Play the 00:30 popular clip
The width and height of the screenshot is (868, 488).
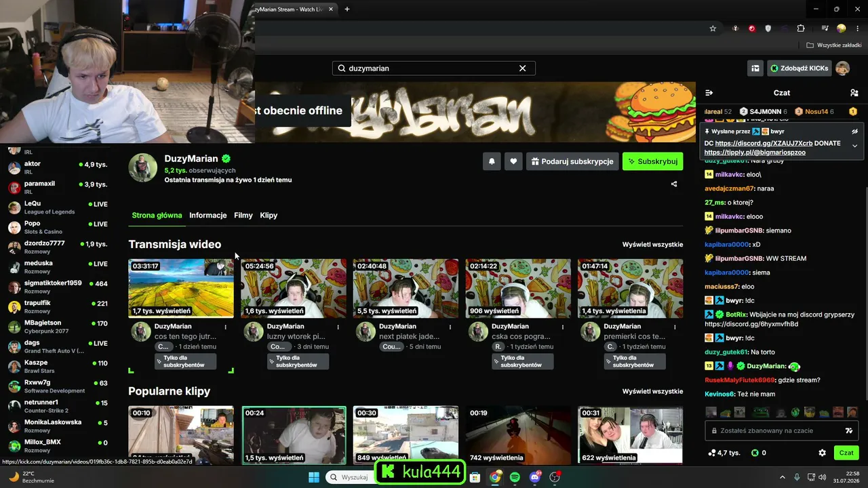(406, 435)
